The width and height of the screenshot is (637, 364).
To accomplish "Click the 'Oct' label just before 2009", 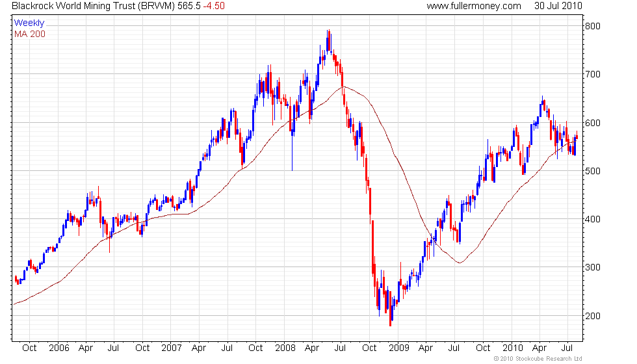I will tap(369, 348).
